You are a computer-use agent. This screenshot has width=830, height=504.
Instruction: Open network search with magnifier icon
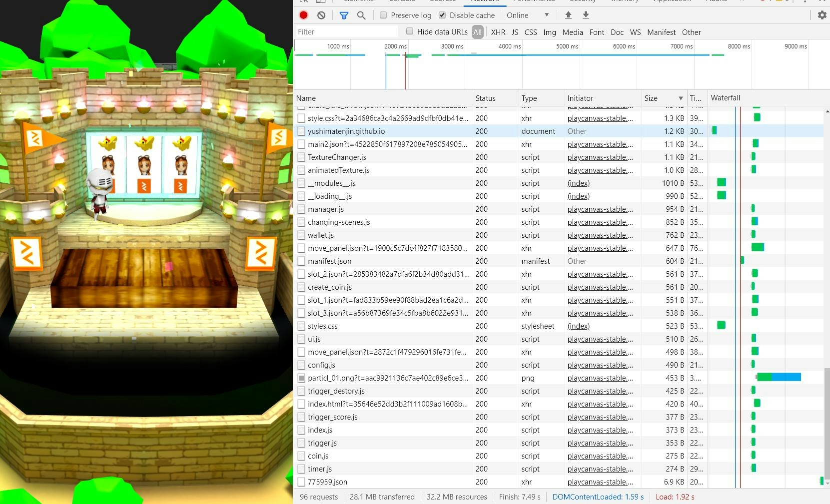pyautogui.click(x=361, y=15)
